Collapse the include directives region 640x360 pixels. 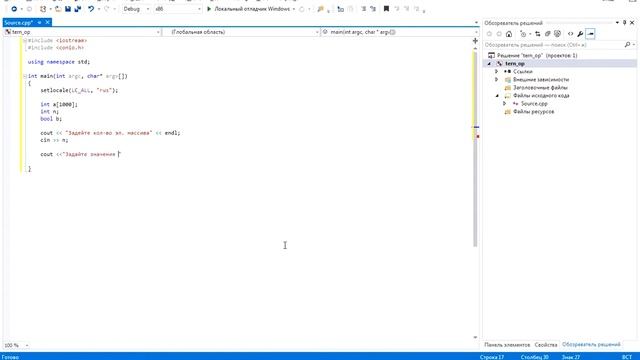click(x=25, y=40)
